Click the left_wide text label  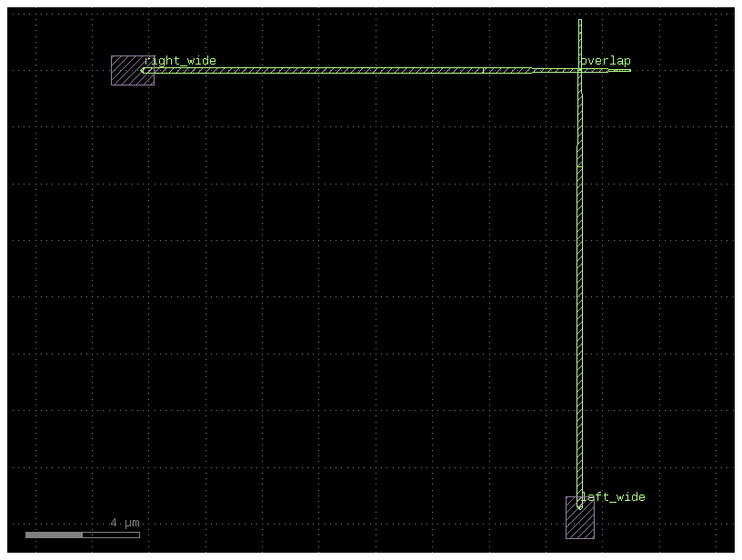tap(613, 497)
